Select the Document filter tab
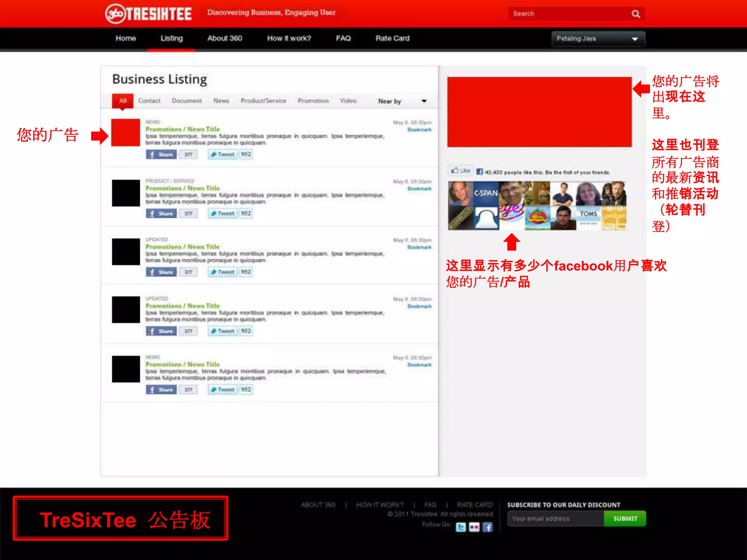 187,101
